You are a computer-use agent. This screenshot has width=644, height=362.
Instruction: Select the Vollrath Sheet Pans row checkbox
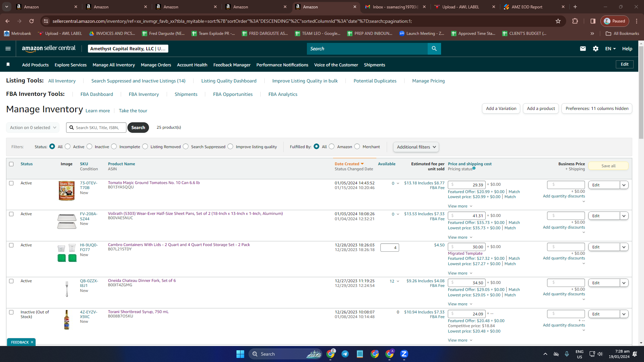tap(11, 214)
